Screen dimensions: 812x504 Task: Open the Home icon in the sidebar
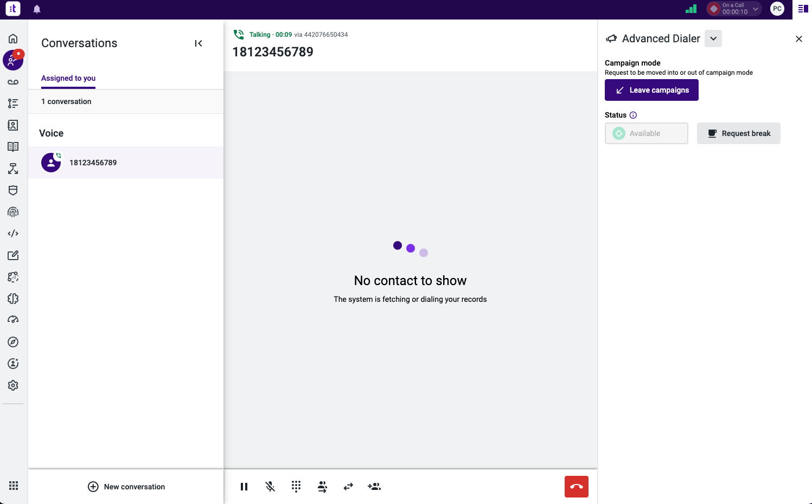coord(13,38)
